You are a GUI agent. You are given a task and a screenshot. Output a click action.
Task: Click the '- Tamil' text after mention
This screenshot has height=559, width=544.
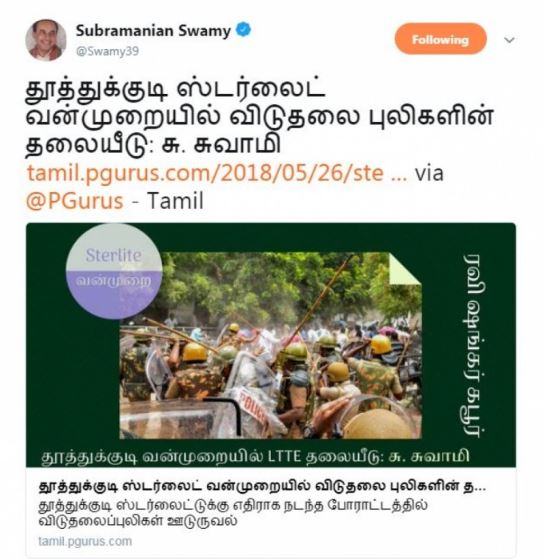[x=168, y=201]
